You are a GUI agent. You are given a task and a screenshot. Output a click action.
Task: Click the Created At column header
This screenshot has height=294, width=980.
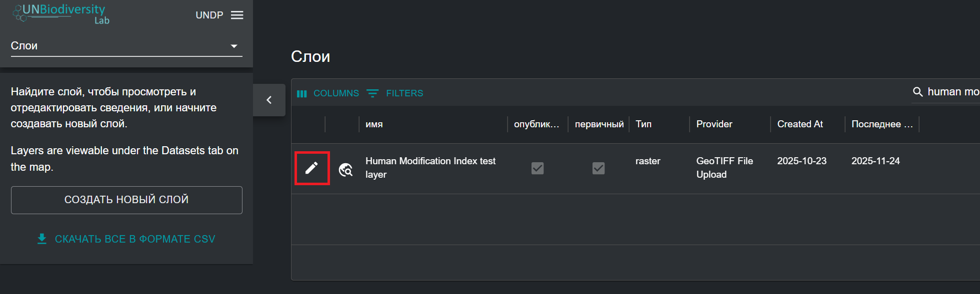(x=800, y=124)
